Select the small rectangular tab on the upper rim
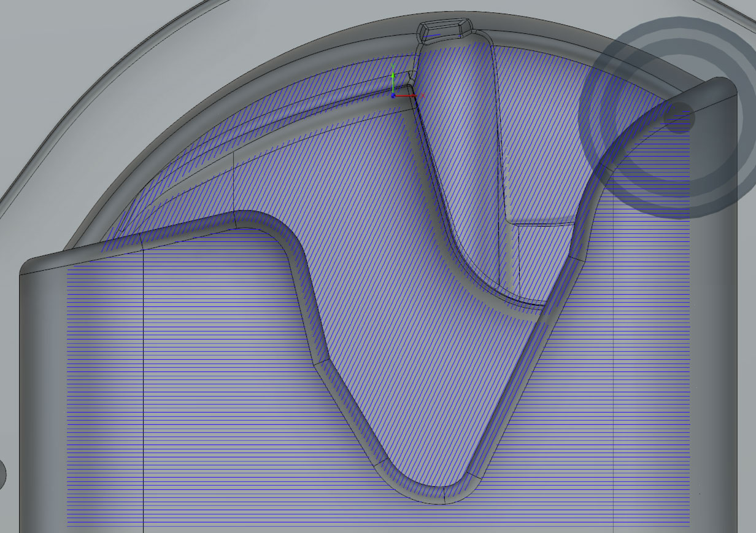 [446, 30]
